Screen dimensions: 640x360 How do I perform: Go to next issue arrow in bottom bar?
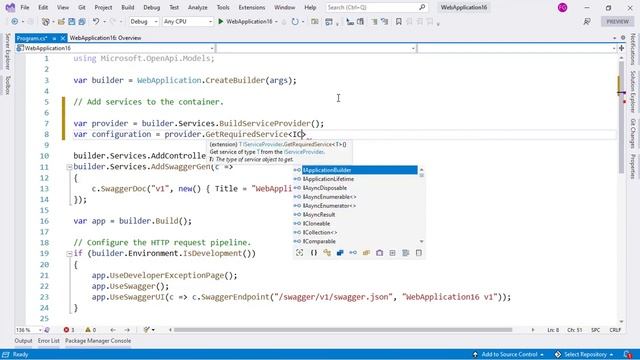[127, 329]
